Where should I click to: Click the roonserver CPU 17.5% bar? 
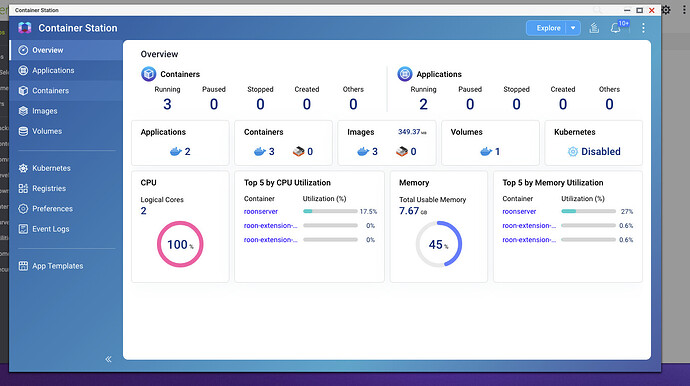(x=330, y=211)
